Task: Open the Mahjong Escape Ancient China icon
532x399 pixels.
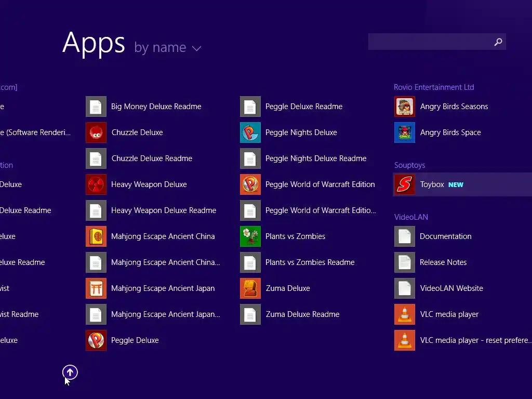Action: tap(96, 236)
